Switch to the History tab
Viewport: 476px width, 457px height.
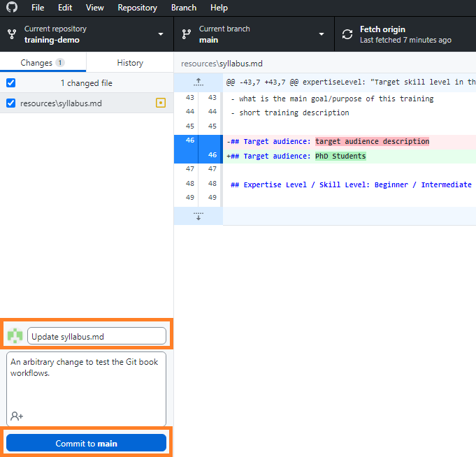[130, 63]
